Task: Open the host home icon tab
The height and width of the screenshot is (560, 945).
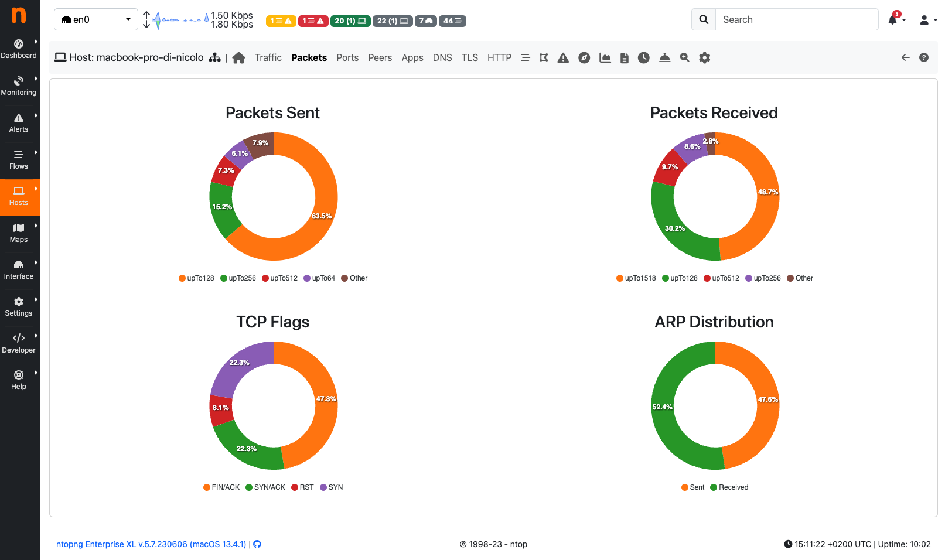Action: [x=238, y=57]
